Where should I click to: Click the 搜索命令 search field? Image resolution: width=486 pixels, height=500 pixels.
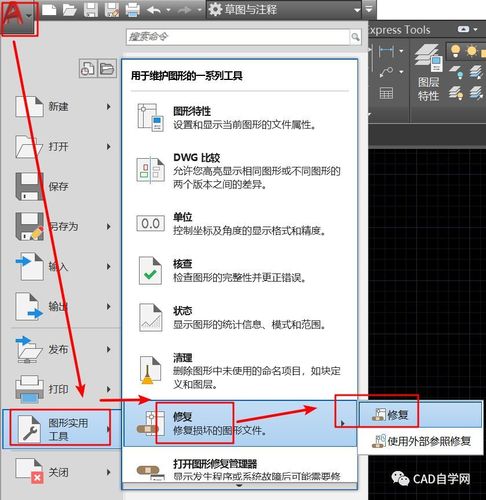[x=238, y=37]
